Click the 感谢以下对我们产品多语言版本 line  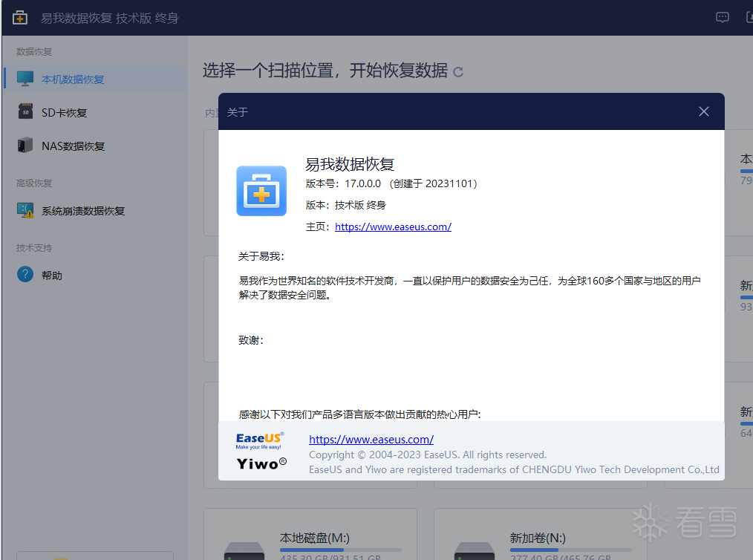pyautogui.click(x=359, y=414)
